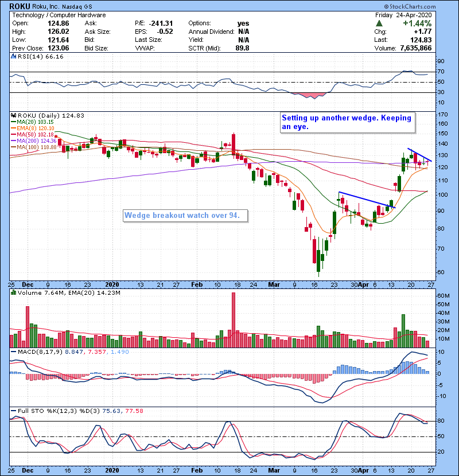
Task: Click the 'RSI(14) 66.16' legend label
Action: coord(40,56)
